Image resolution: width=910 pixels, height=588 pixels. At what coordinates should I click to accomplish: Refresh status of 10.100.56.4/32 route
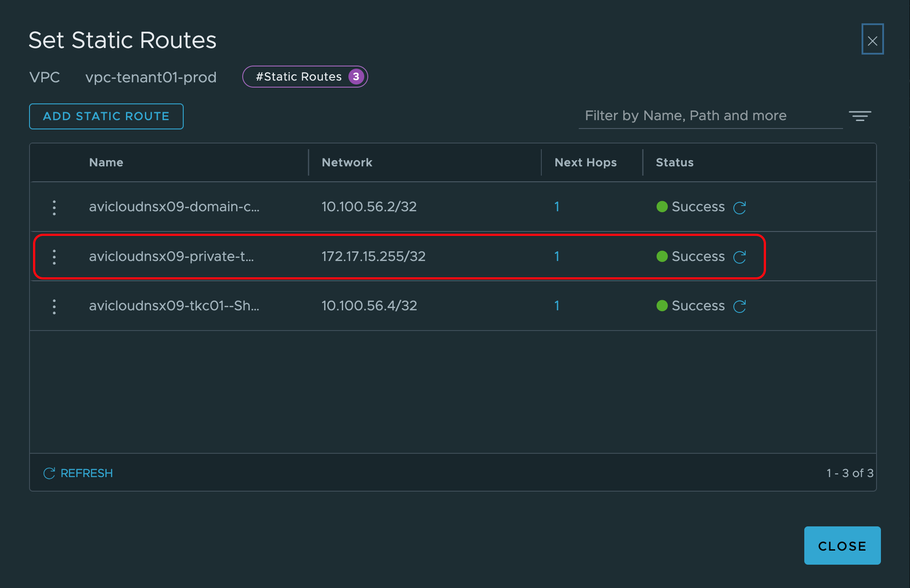pos(739,306)
